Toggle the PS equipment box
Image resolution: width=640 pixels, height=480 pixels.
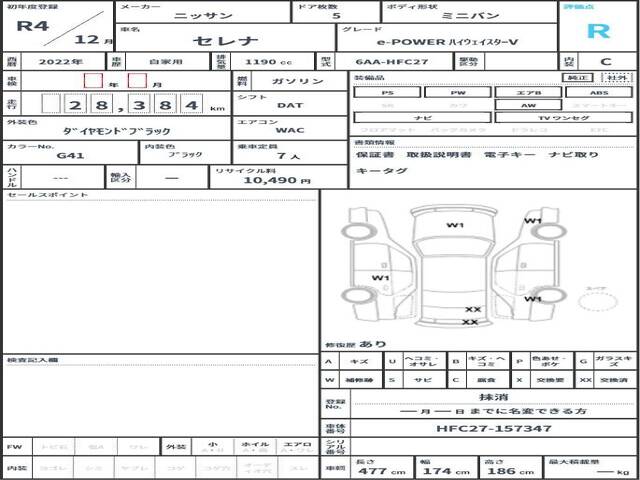pos(387,92)
